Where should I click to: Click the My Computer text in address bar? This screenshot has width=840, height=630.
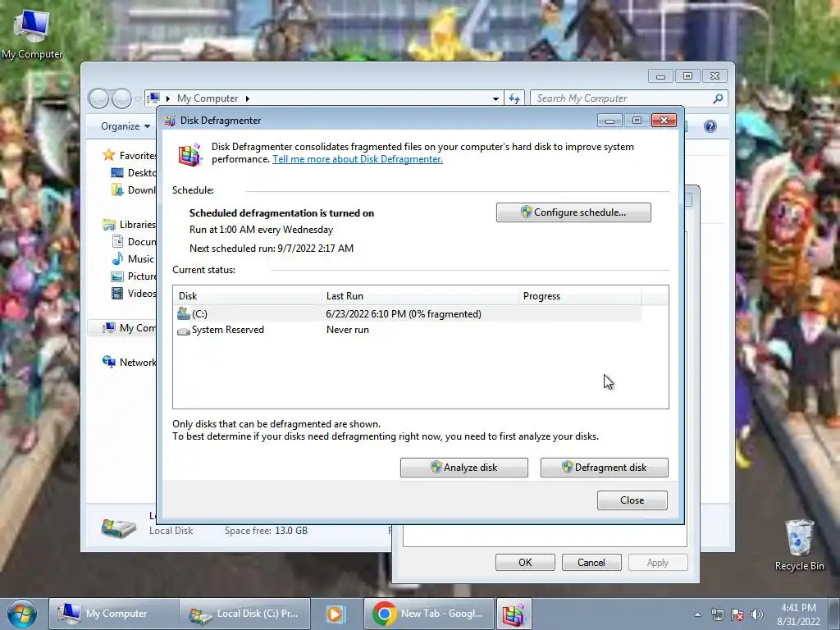[208, 98]
